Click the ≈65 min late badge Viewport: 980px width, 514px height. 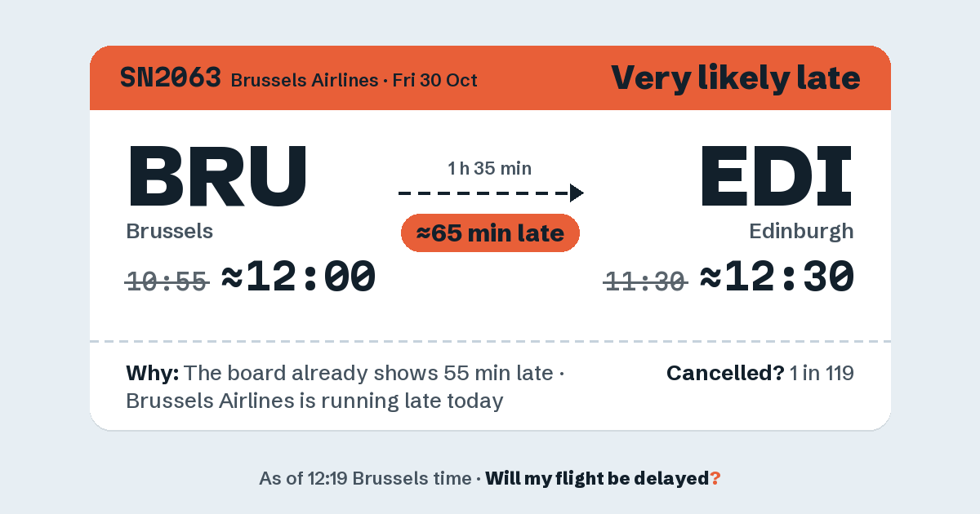490,233
